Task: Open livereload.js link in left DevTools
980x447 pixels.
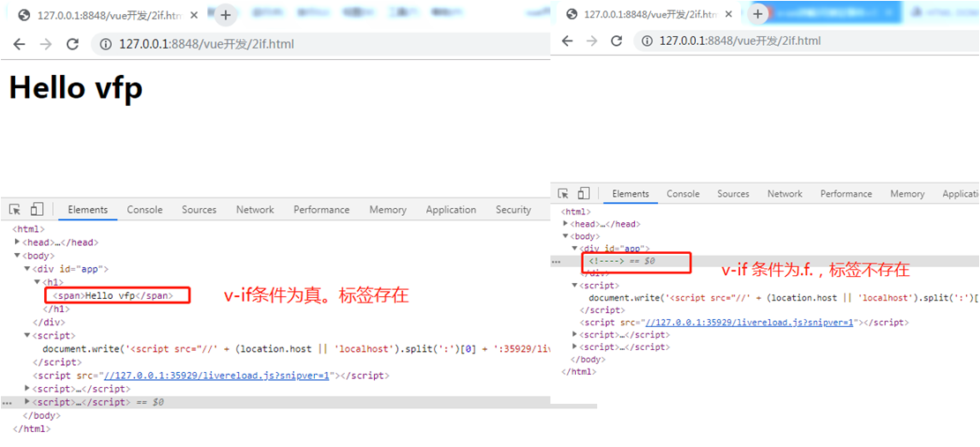Action: [x=216, y=376]
